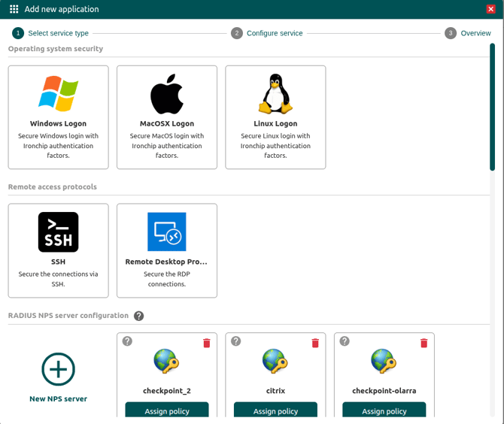The width and height of the screenshot is (504, 424).
Task: Show help for the checkpoint-olarra card
Action: click(345, 341)
